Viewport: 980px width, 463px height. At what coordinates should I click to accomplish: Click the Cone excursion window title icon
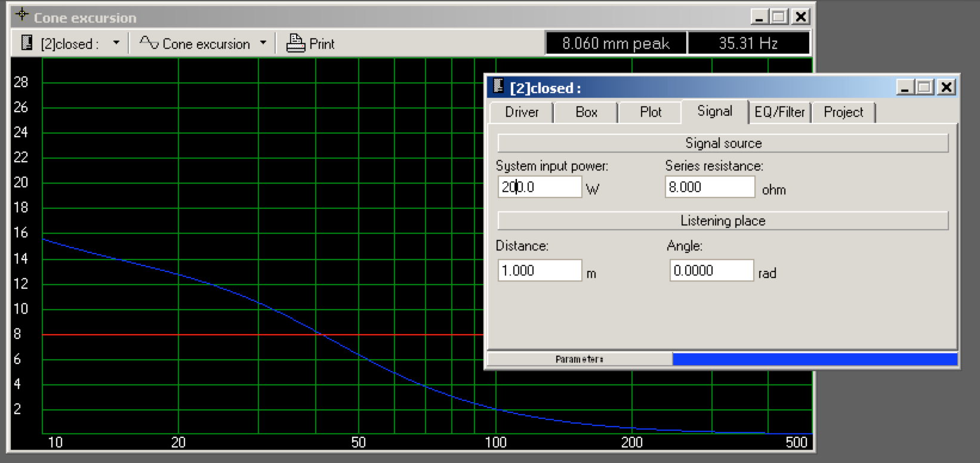(22, 14)
